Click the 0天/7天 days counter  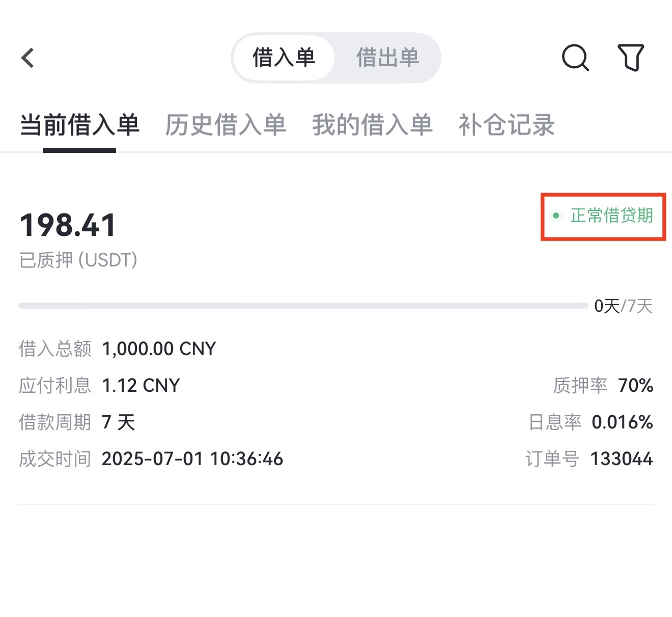(624, 306)
